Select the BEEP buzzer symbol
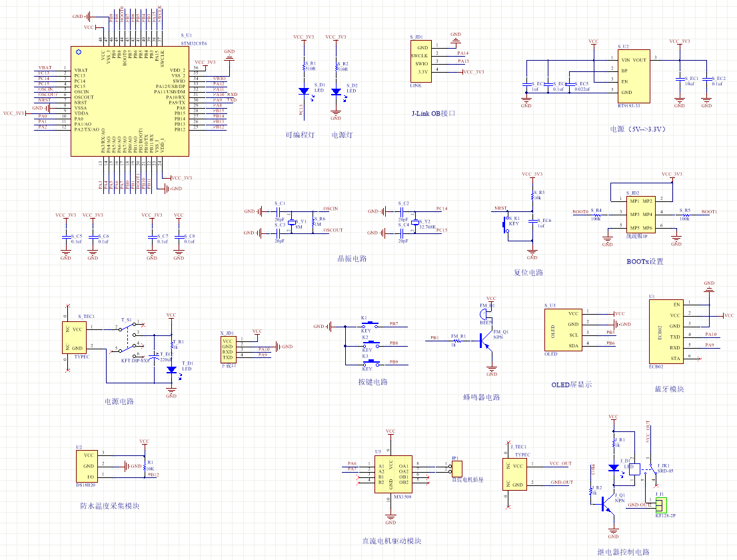Image resolution: width=737 pixels, height=560 pixels. click(484, 314)
